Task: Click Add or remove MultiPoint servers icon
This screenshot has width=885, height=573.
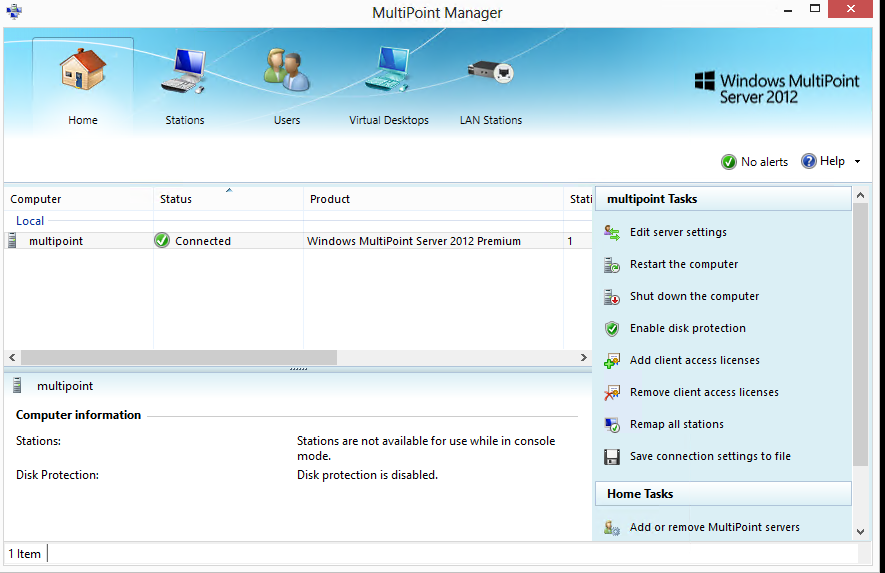Action: (x=612, y=528)
